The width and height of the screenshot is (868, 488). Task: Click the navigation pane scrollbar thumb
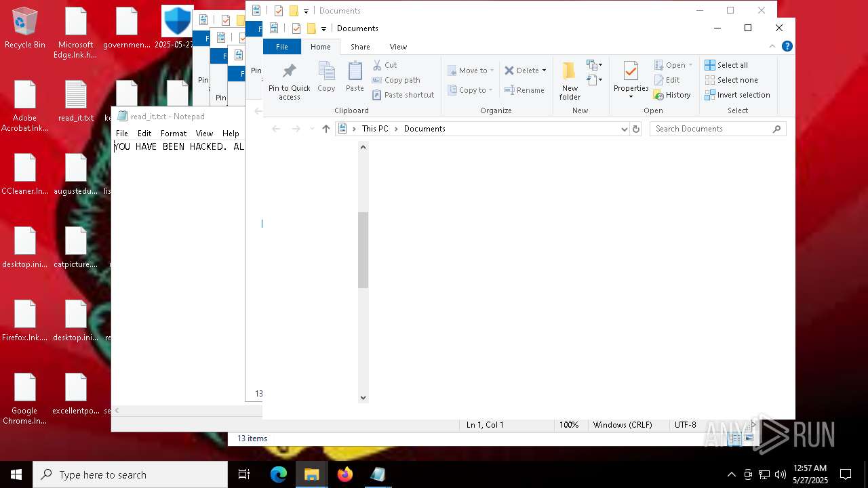tap(363, 250)
